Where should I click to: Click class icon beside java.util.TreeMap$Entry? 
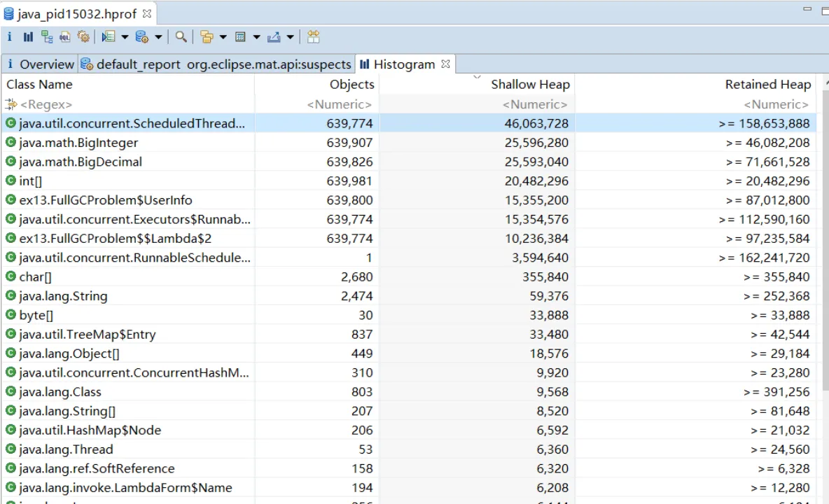pos(11,334)
